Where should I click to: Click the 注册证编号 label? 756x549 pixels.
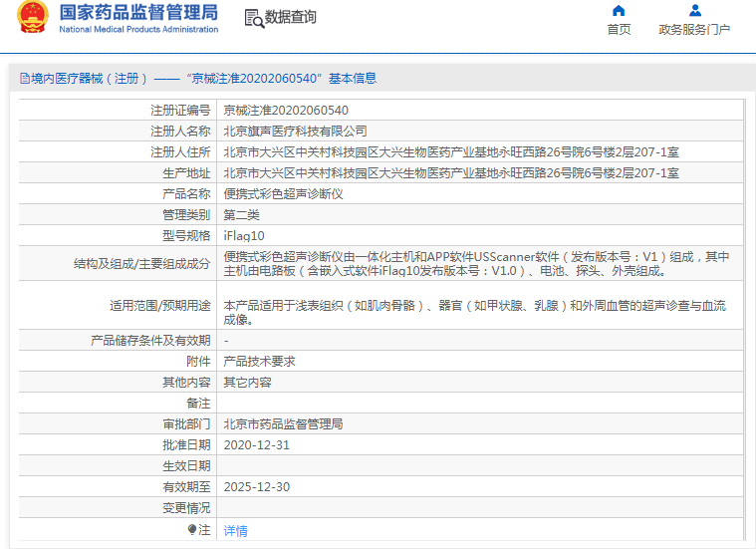click(180, 111)
